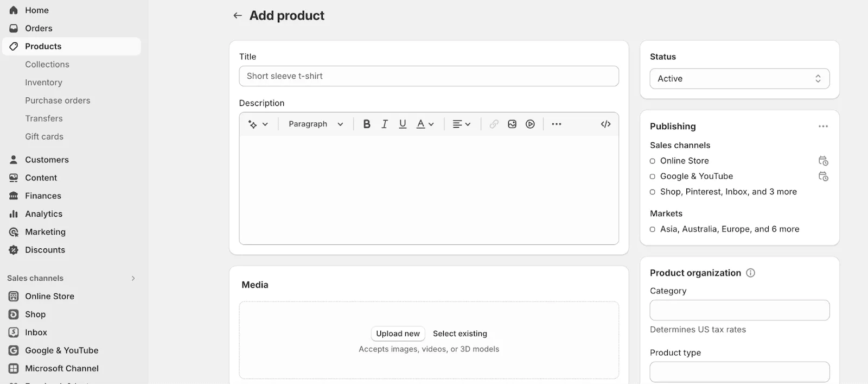Open AI magic text generator dropdown
868x384 pixels.
[258, 124]
